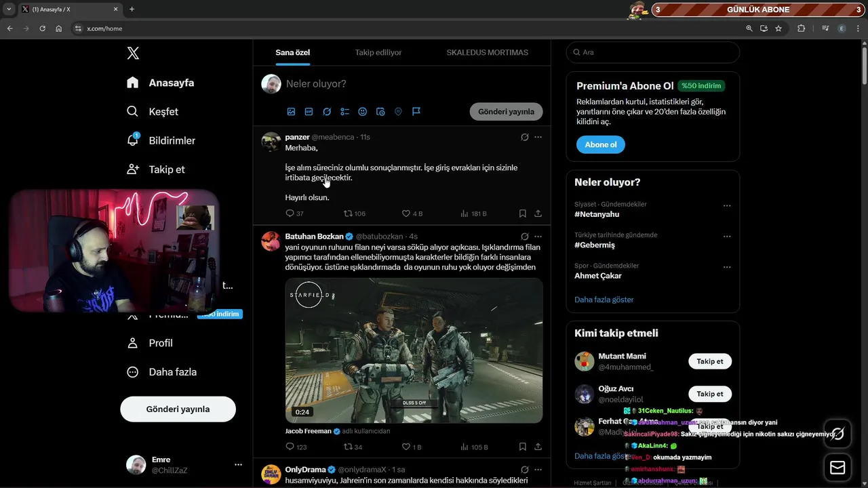The width and height of the screenshot is (868, 488).
Task: Ask Grok about Batuhan Bozkan's post
Action: coord(524,237)
